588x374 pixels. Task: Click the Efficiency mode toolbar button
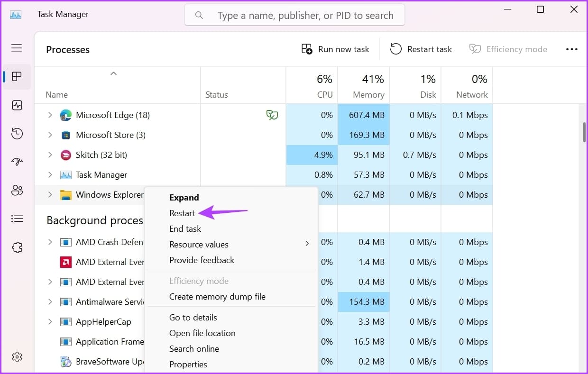point(508,49)
